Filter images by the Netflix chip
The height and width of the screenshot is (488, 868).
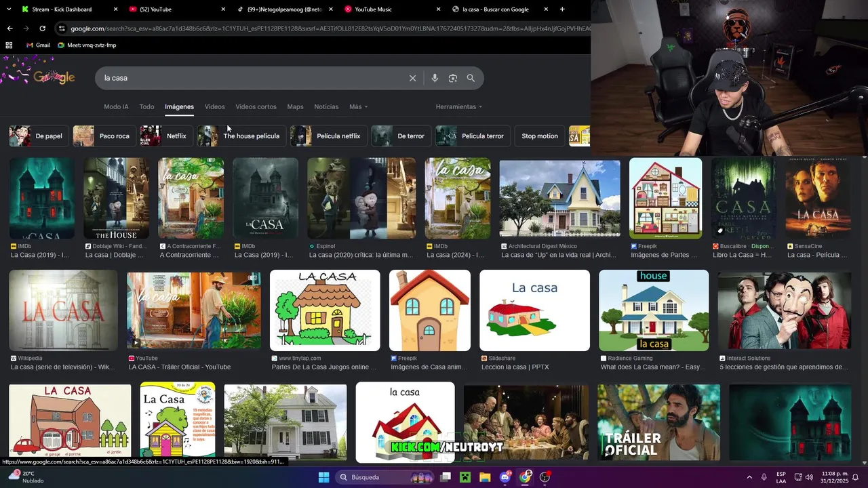pyautogui.click(x=165, y=136)
